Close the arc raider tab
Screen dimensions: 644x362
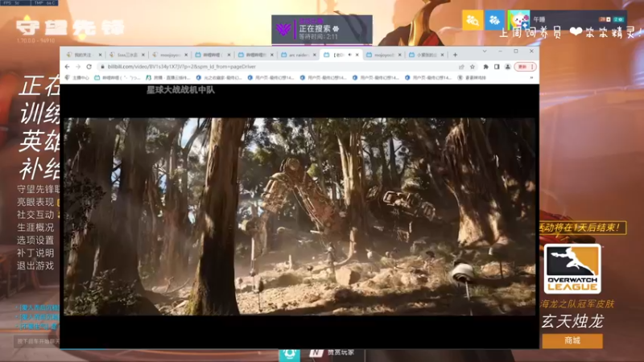315,55
